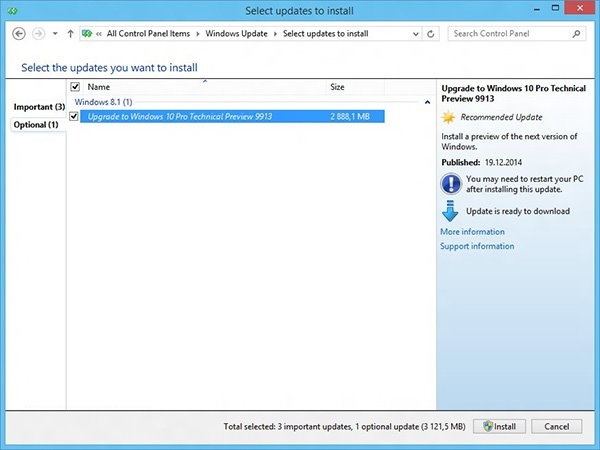Refresh the page with the refresh icon
This screenshot has height=450, width=600.
point(430,34)
